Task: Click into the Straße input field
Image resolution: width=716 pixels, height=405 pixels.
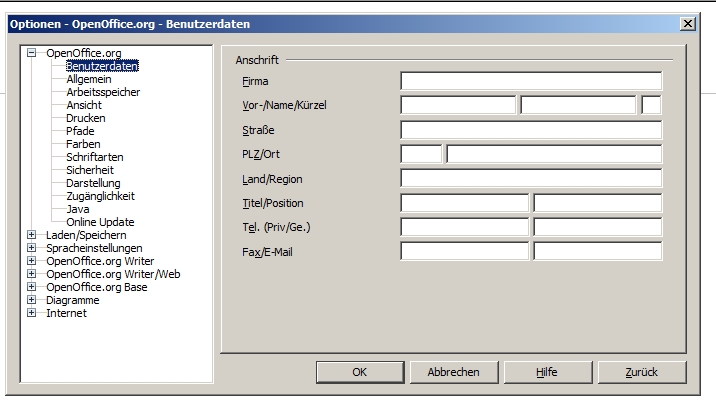Action: click(x=531, y=130)
